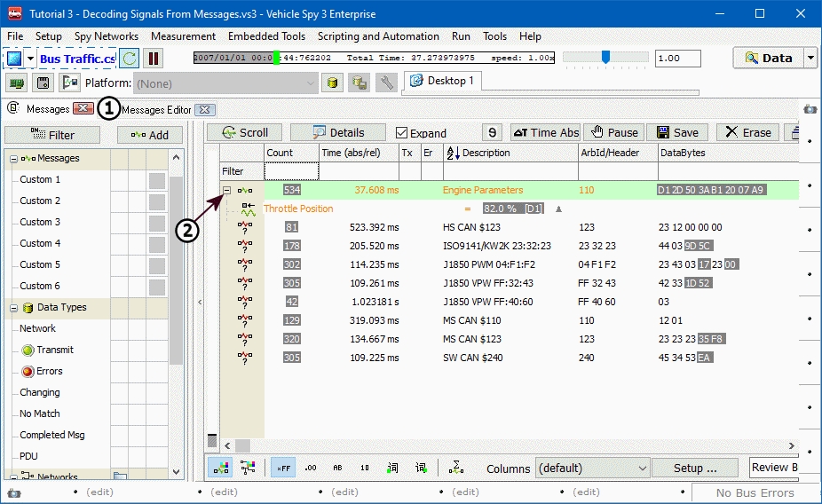The image size is (822, 504).
Task: Click the green refresh icon beside Bus Traffic
Action: point(130,59)
